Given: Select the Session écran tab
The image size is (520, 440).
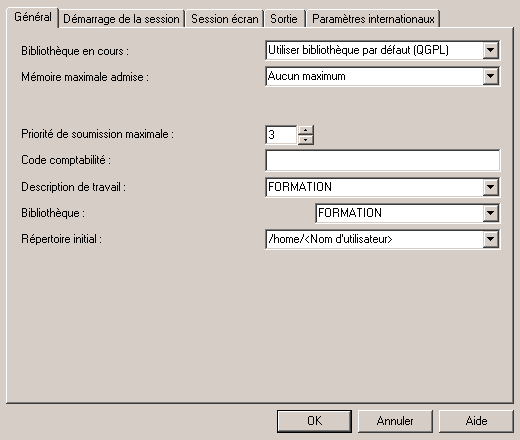Looking at the screenshot, I should 225,19.
